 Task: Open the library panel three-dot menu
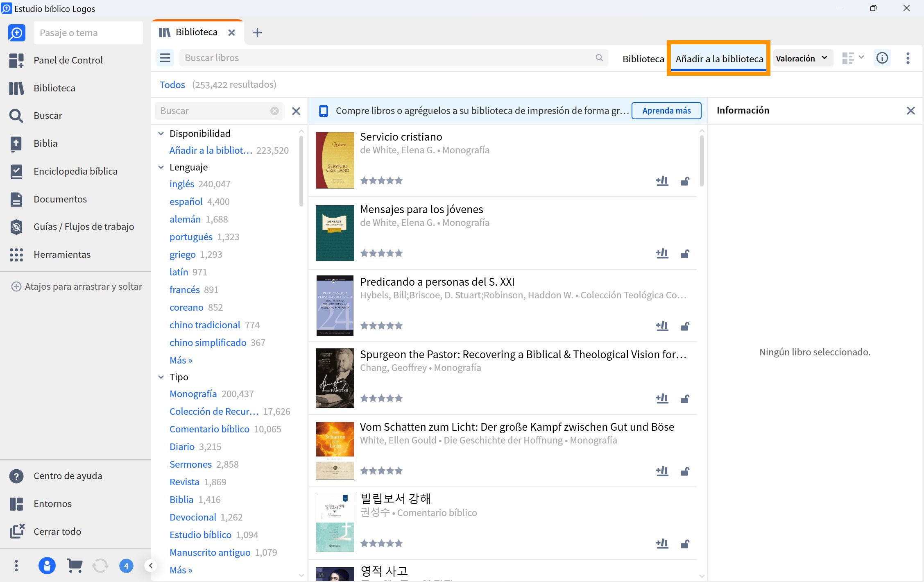[x=908, y=58]
